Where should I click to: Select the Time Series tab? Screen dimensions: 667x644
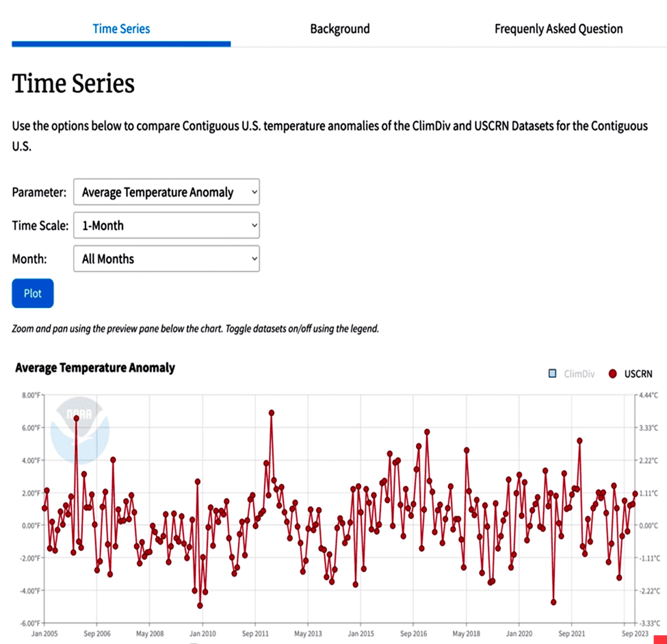(121, 29)
